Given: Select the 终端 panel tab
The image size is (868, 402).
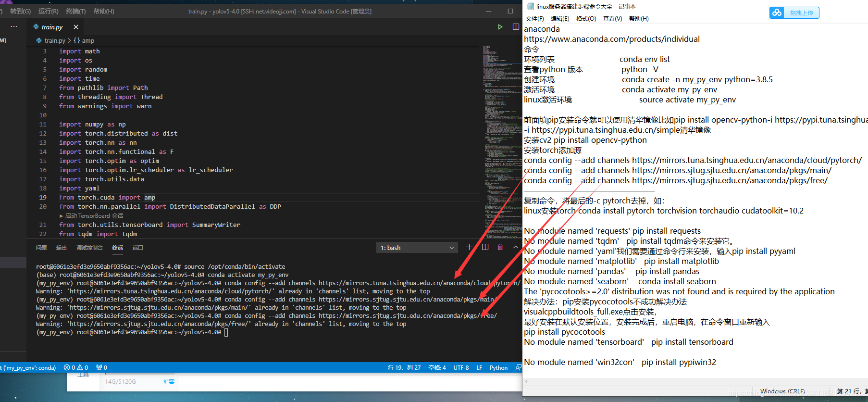Looking at the screenshot, I should pos(118,248).
